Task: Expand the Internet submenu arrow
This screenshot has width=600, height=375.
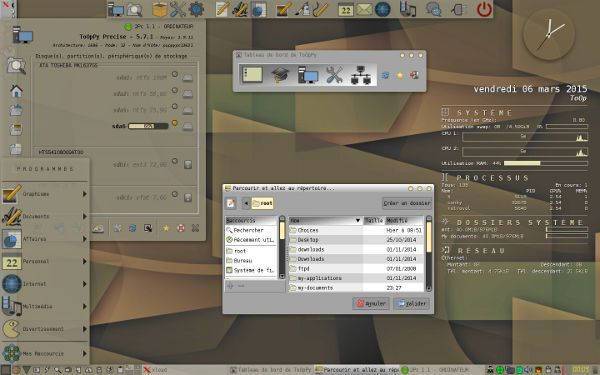Action: coord(85,284)
